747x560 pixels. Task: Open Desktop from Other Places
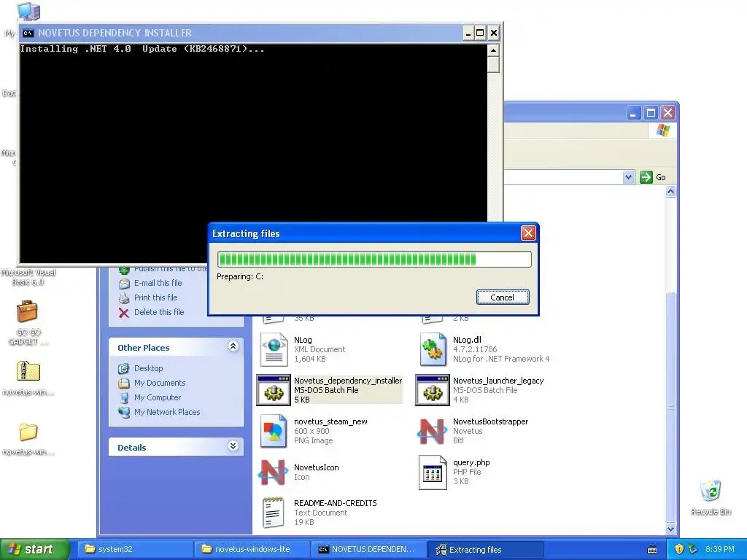(x=148, y=368)
